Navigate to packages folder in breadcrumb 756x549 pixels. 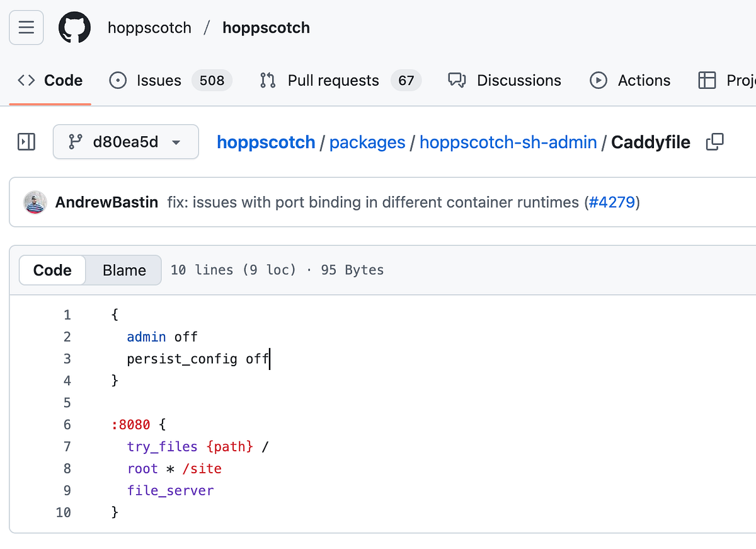click(367, 142)
